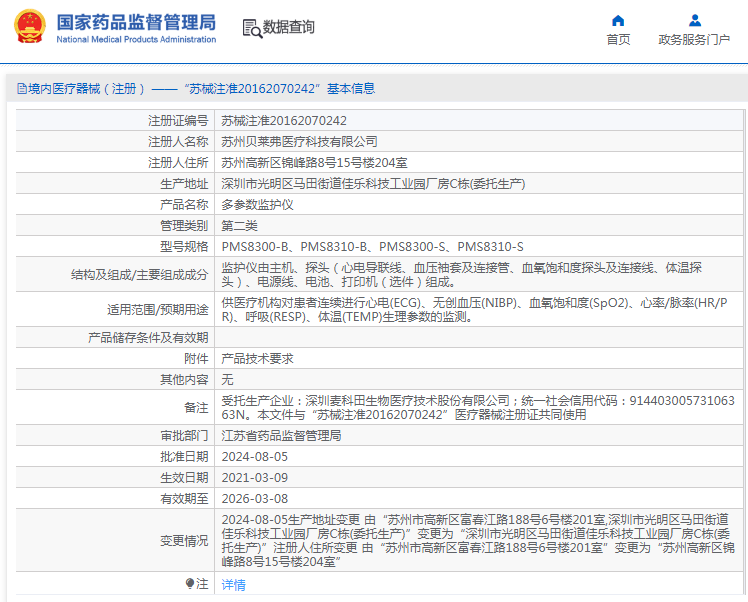Click the 适用范围/预期用途 label

click(157, 310)
